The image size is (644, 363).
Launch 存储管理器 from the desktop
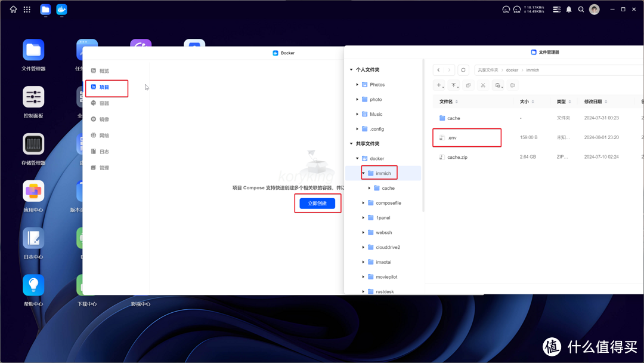(x=33, y=144)
